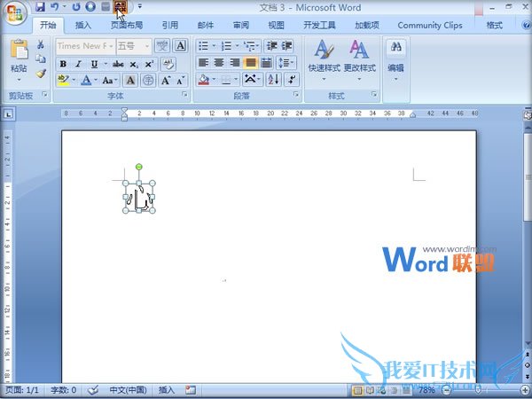The image size is (532, 399).
Task: Shrink the font size
Action: click(181, 81)
